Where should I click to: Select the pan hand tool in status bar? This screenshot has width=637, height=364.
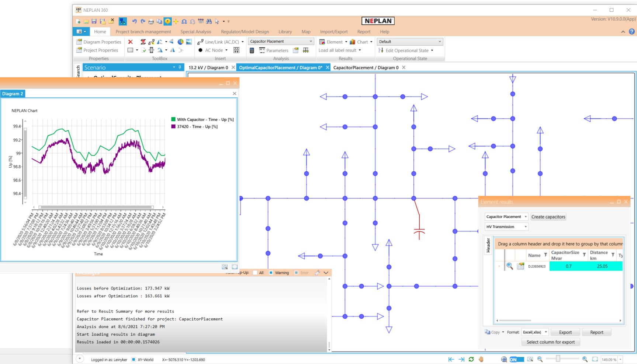pos(481,359)
